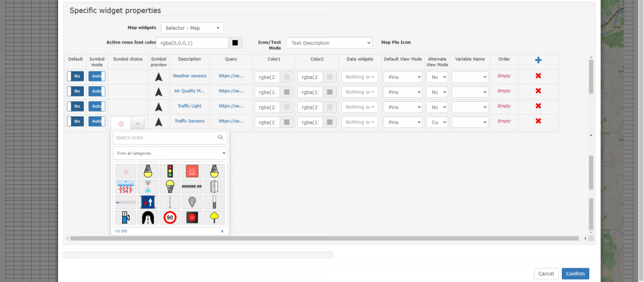Choose the red alarm siren icon

pyautogui.click(x=192, y=171)
